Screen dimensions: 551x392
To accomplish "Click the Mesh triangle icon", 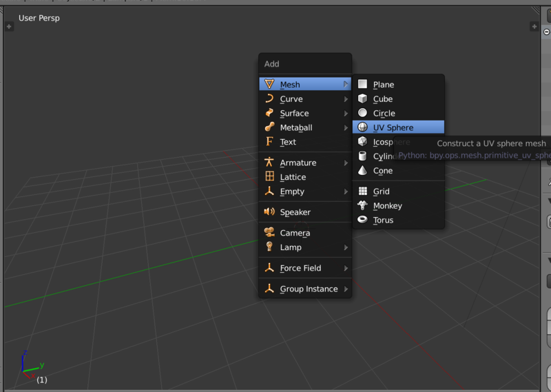I will (269, 84).
